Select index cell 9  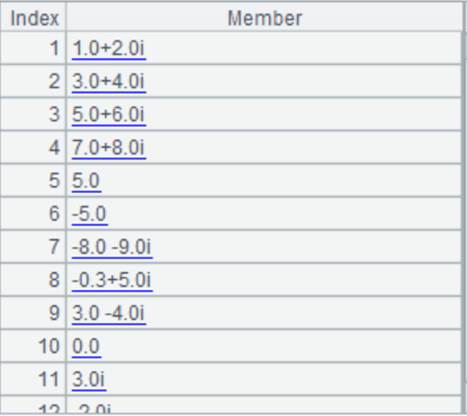pos(33,313)
